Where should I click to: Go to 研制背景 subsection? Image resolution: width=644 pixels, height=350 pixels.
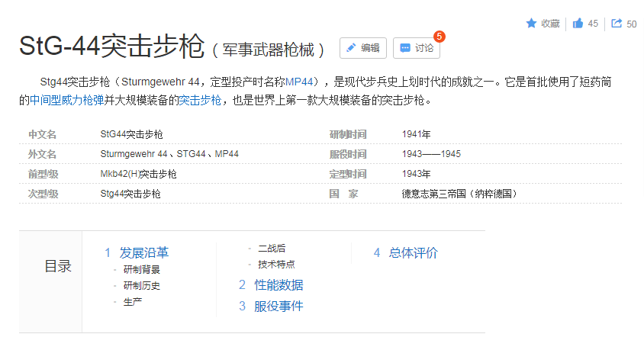[x=142, y=270]
